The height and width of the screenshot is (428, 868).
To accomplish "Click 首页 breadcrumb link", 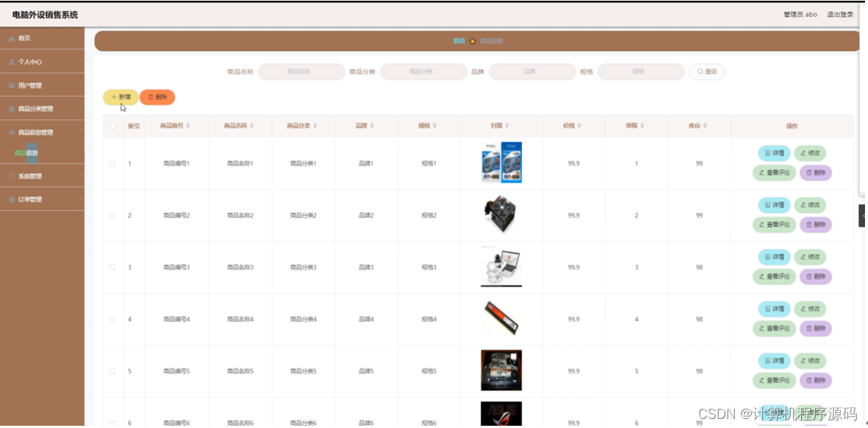I will click(x=459, y=41).
